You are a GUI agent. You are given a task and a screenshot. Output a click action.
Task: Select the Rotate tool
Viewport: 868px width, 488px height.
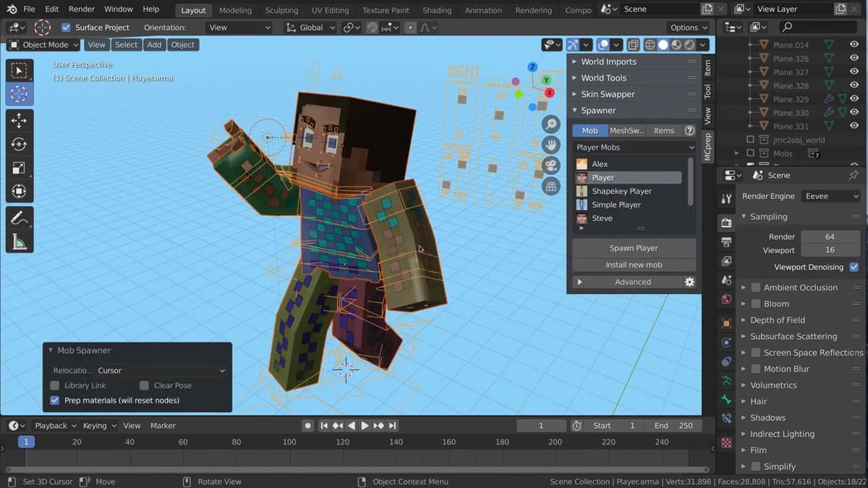pos(19,145)
